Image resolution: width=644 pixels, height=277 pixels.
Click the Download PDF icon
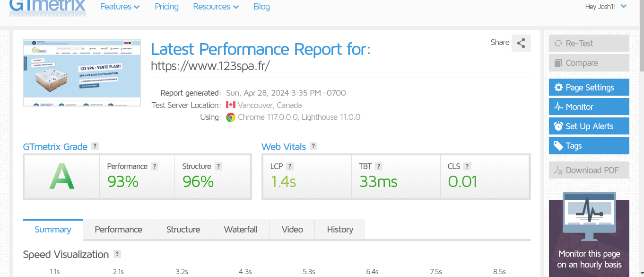(558, 170)
